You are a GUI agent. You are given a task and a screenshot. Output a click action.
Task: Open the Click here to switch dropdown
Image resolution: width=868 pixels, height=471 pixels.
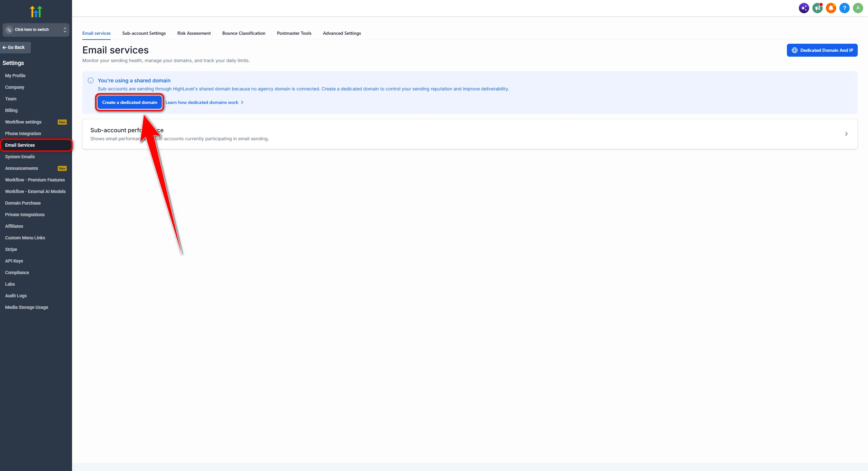click(x=36, y=30)
